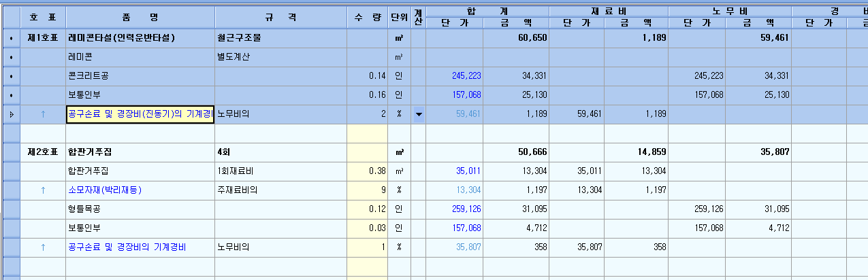Select the 358 amount under 재료비
The width and height of the screenshot is (868, 280).
pos(637,247)
